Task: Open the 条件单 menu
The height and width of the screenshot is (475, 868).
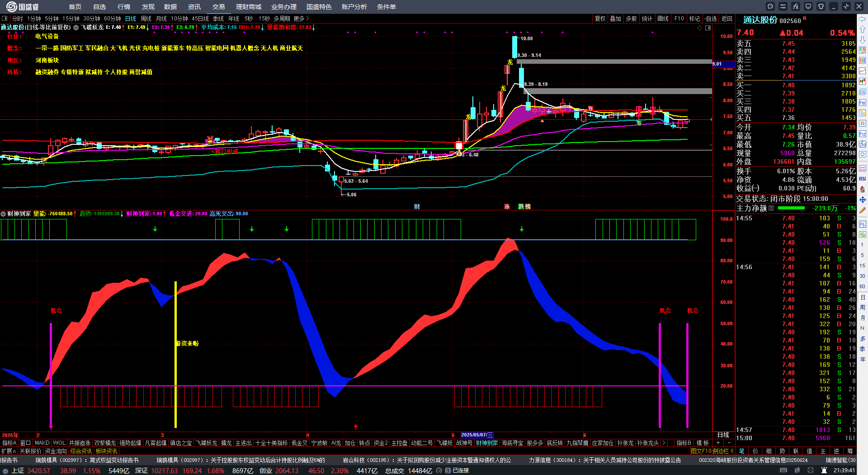Action: click(387, 7)
